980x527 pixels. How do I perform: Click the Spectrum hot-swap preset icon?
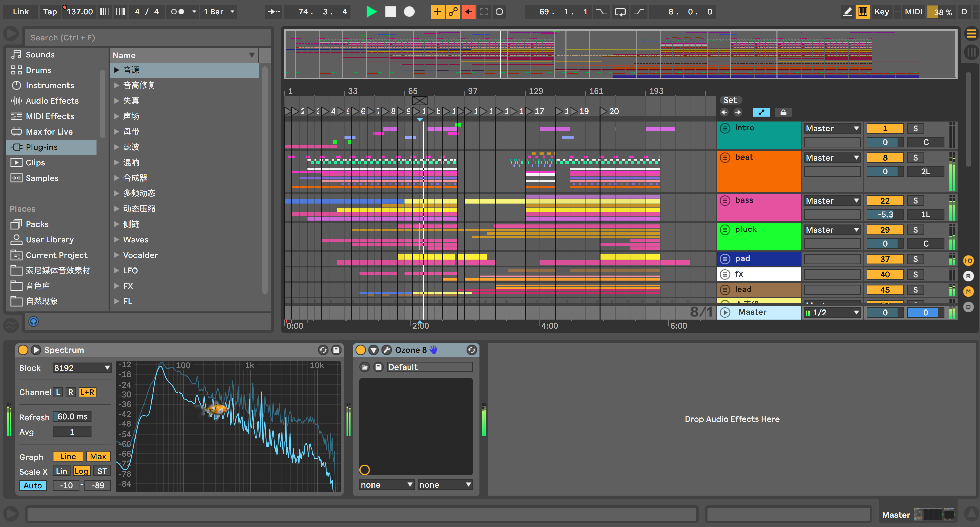[x=323, y=350]
